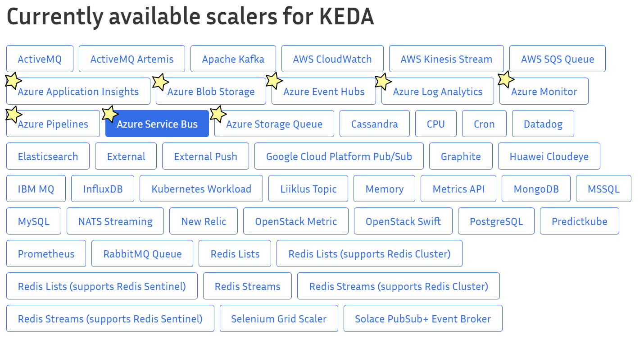The image size is (644, 345).
Task: Toggle the Apache Kafka scaler
Action: pos(233,59)
